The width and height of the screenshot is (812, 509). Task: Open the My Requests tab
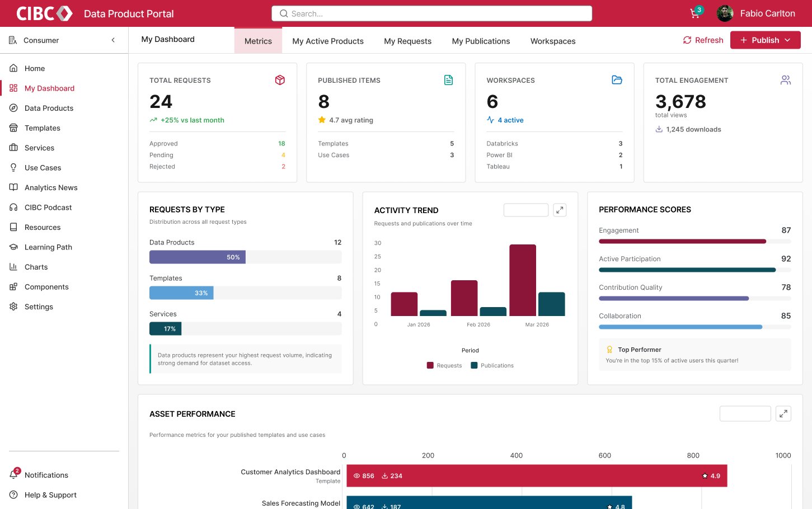pyautogui.click(x=407, y=41)
